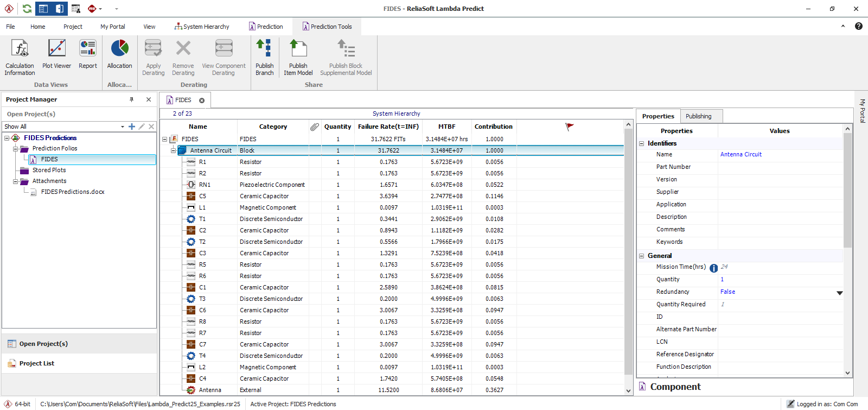Click the L1 magnetic component icon

191,207
